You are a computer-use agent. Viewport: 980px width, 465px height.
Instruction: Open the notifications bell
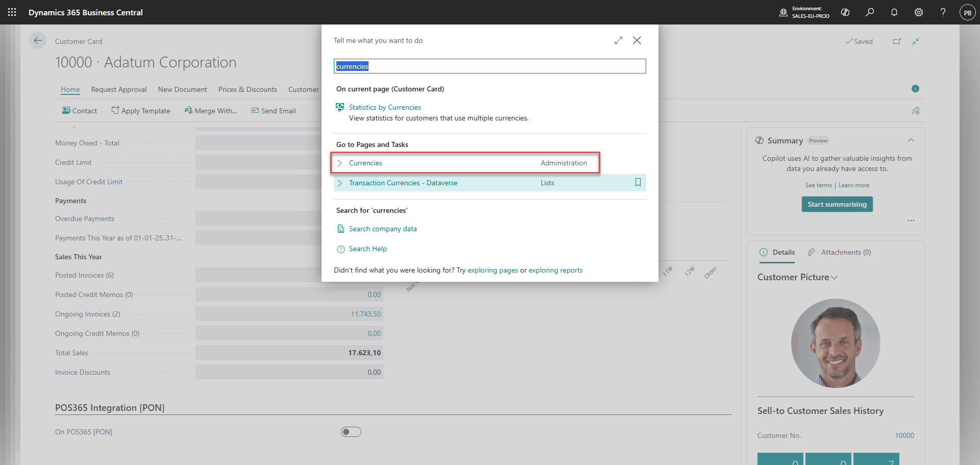tap(894, 12)
